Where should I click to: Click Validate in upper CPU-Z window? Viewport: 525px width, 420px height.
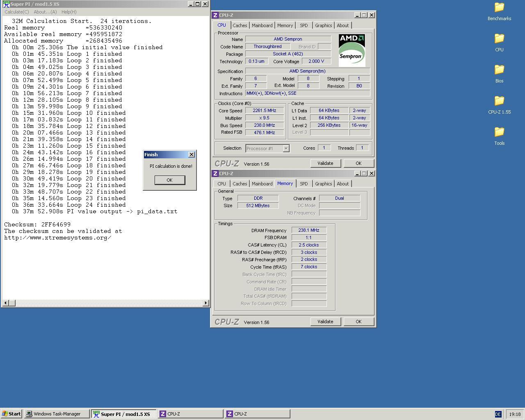tap(325, 163)
